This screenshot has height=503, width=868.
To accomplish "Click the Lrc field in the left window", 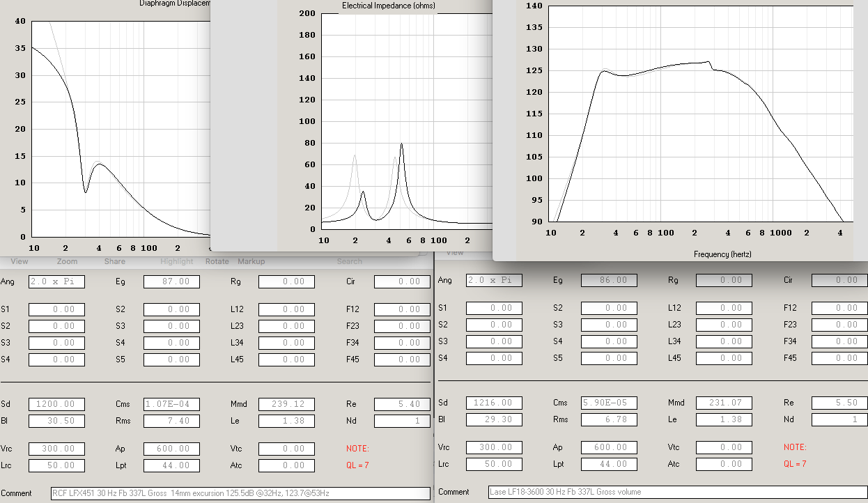I will [x=56, y=465].
